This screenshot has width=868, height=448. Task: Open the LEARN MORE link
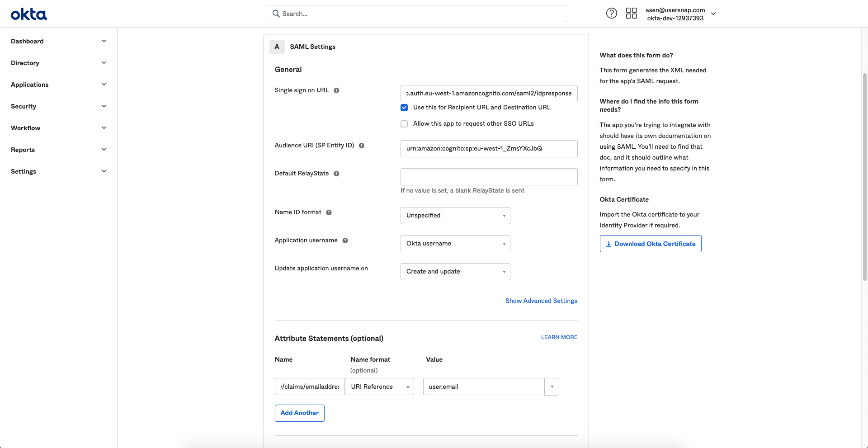tap(559, 337)
